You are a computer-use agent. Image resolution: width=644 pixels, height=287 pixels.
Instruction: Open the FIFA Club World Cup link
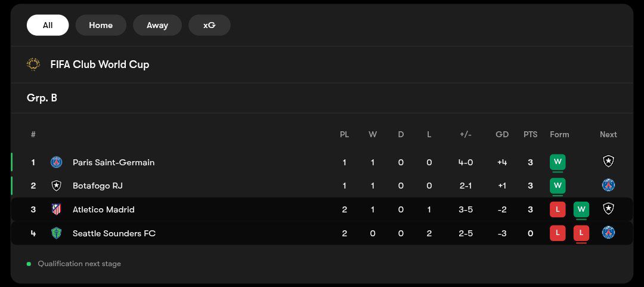pos(100,64)
